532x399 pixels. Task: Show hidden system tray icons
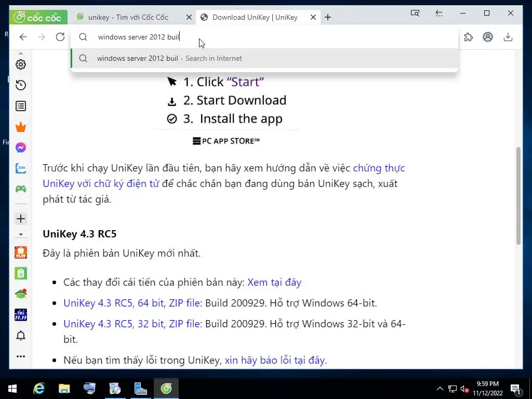point(440,389)
